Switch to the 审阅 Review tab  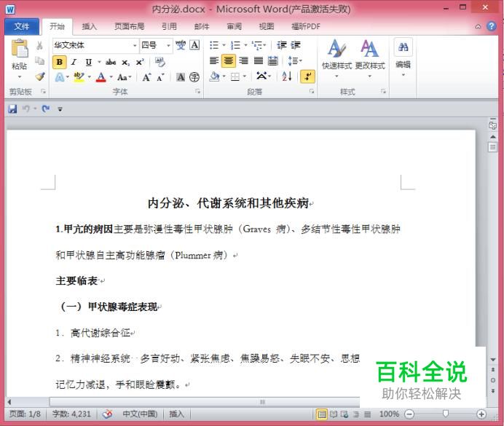tap(234, 26)
